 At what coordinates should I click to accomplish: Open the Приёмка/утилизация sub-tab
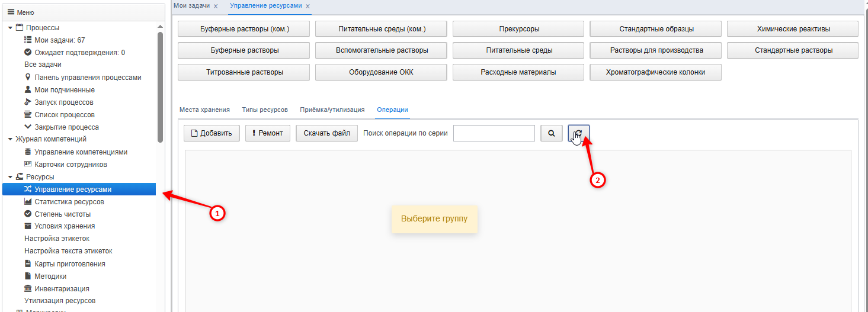(332, 110)
